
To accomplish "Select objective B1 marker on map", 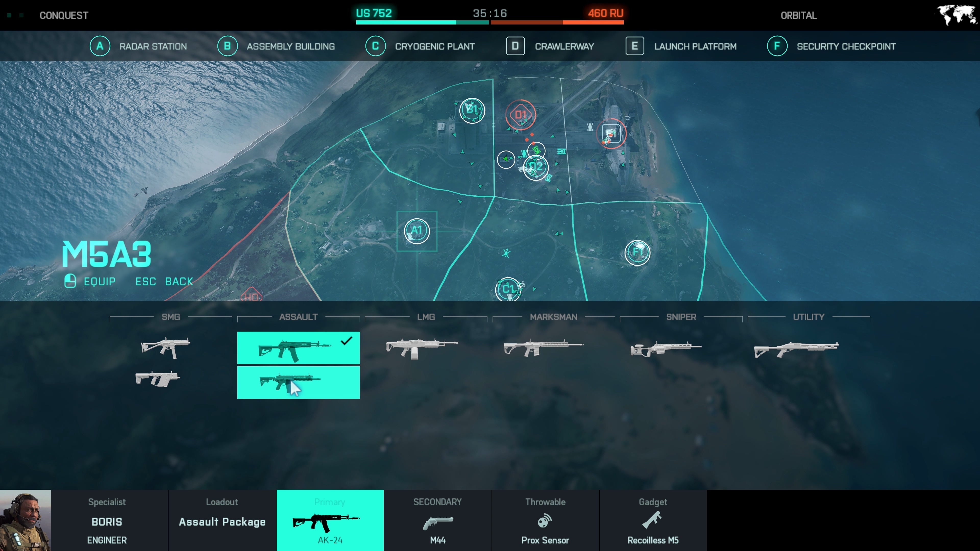I will [472, 111].
